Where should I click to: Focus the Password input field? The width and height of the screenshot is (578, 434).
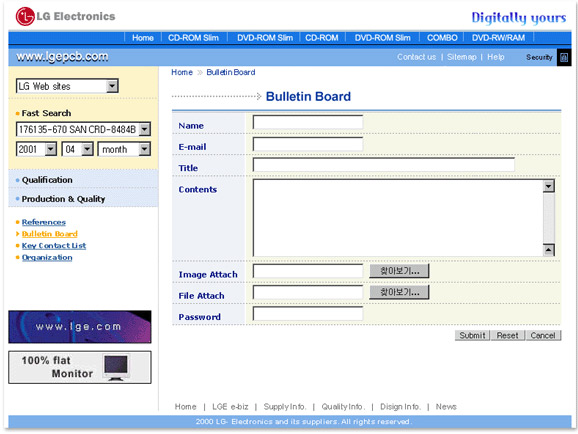pyautogui.click(x=308, y=314)
